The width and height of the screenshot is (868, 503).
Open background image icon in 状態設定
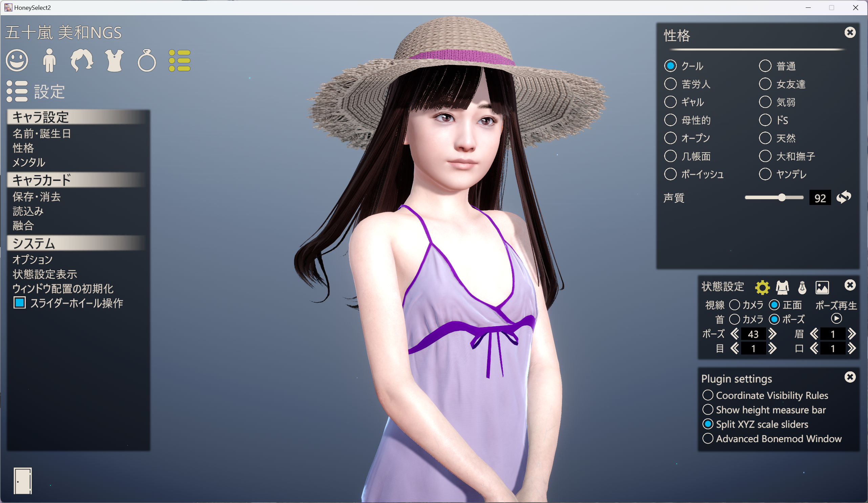coord(822,287)
